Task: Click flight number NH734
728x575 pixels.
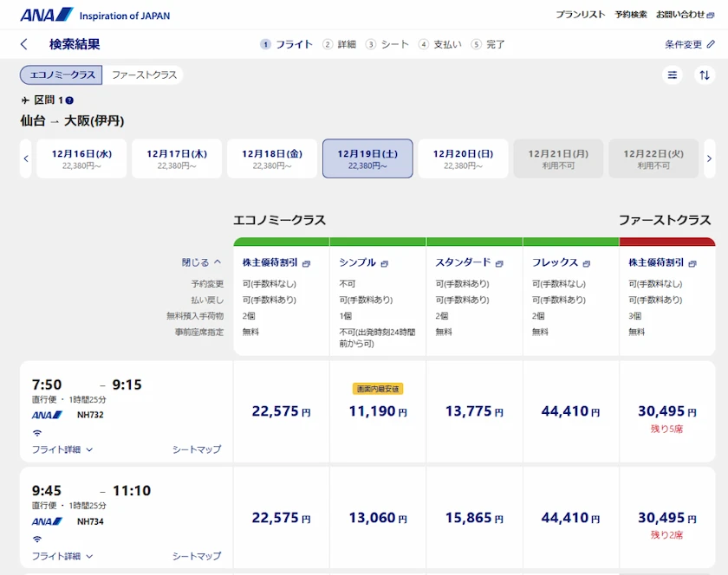Action: [90, 521]
